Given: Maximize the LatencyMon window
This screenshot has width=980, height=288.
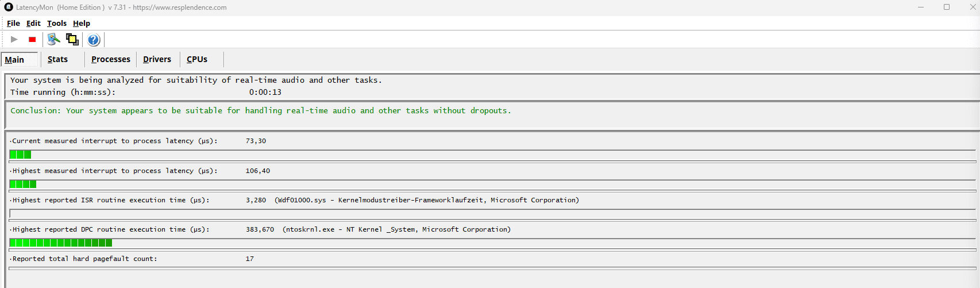Looking at the screenshot, I should (947, 7).
